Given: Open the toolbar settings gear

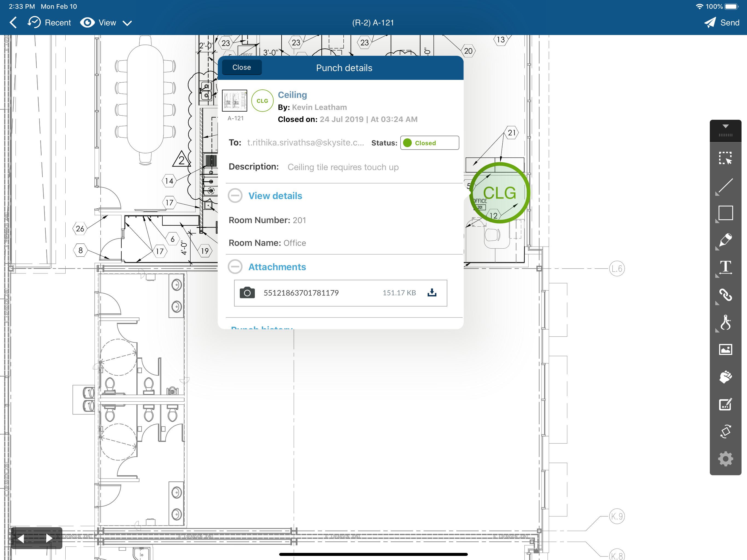Looking at the screenshot, I should click(725, 459).
